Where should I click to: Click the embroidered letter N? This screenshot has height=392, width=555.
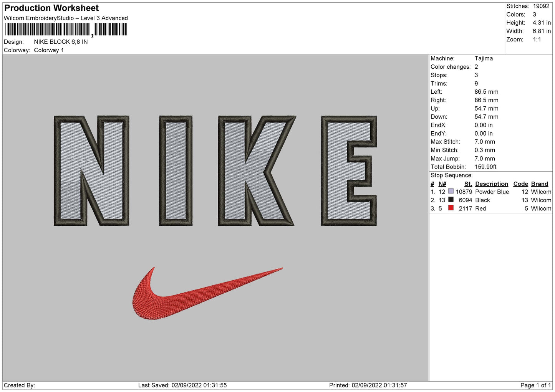tap(91, 170)
